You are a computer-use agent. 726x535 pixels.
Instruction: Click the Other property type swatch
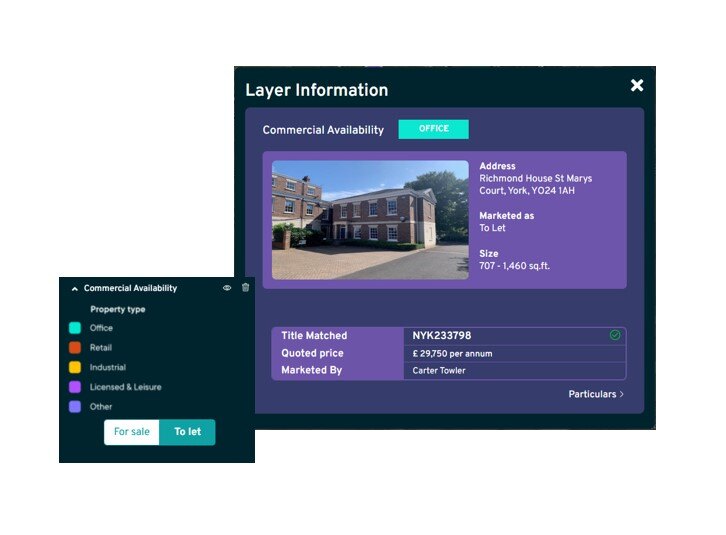point(75,407)
